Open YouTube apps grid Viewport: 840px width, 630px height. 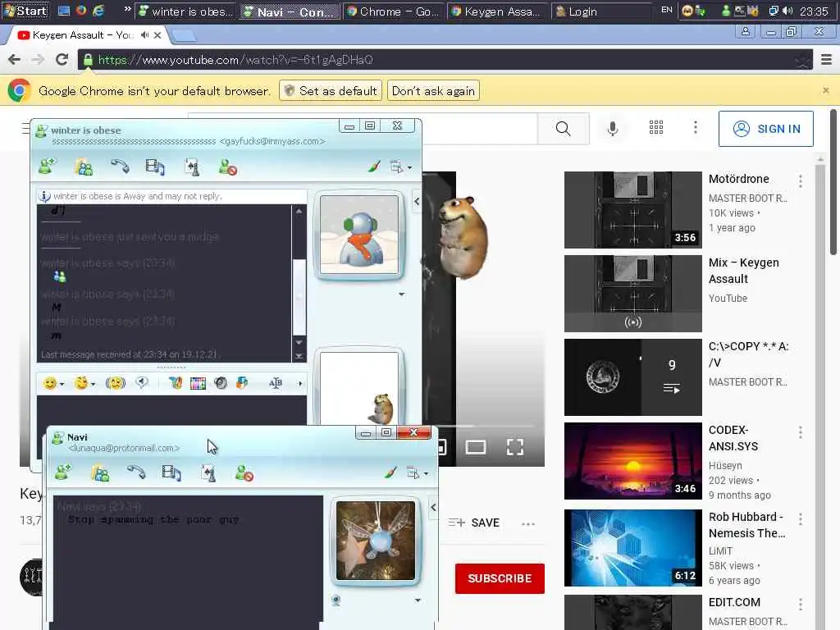(x=656, y=127)
